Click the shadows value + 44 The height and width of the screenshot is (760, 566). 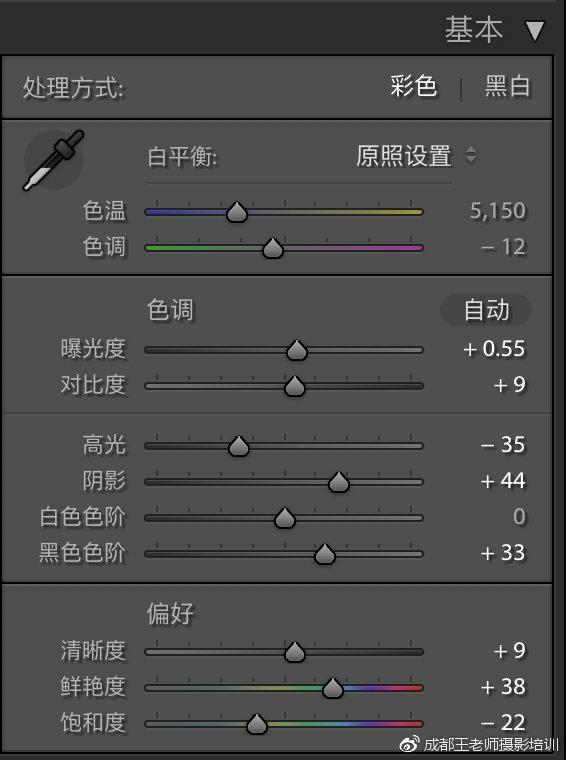[x=503, y=481]
